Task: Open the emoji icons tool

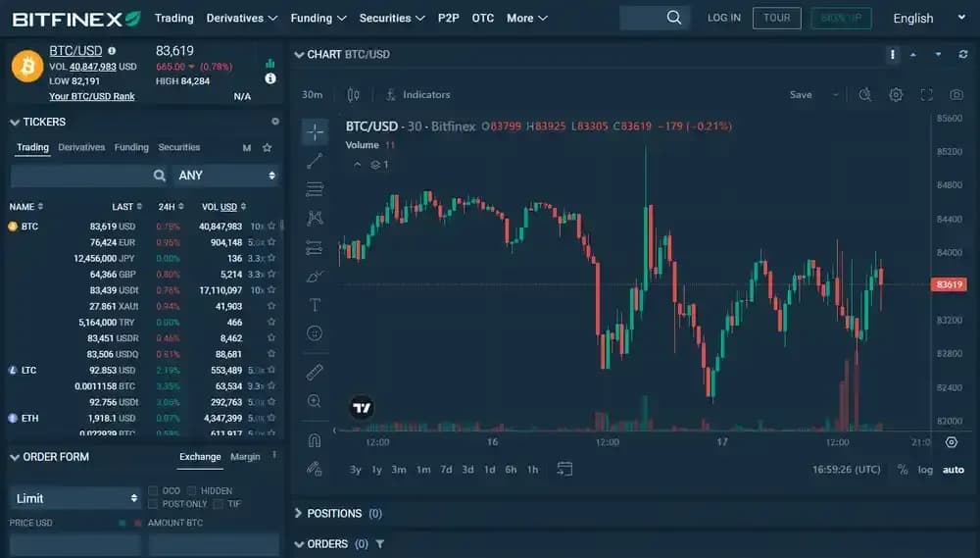Action: 315,332
